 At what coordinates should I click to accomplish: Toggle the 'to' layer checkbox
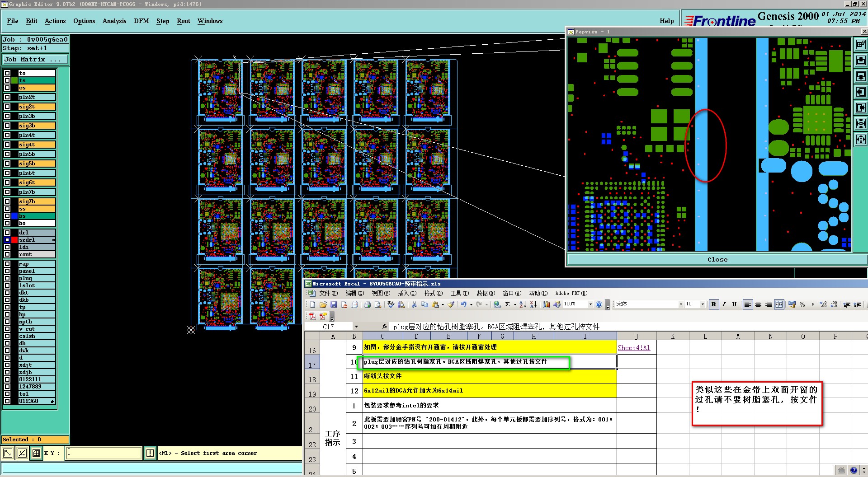(x=7, y=73)
